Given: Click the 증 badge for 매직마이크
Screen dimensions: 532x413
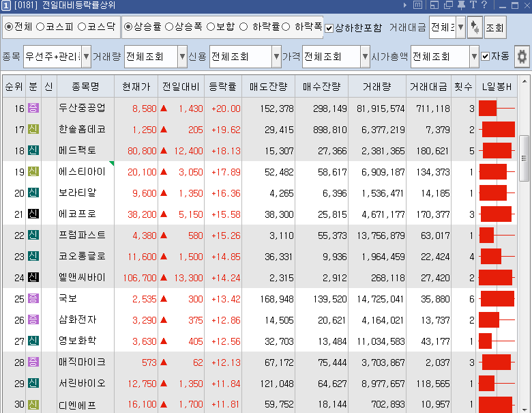Looking at the screenshot, I should [x=33, y=362].
